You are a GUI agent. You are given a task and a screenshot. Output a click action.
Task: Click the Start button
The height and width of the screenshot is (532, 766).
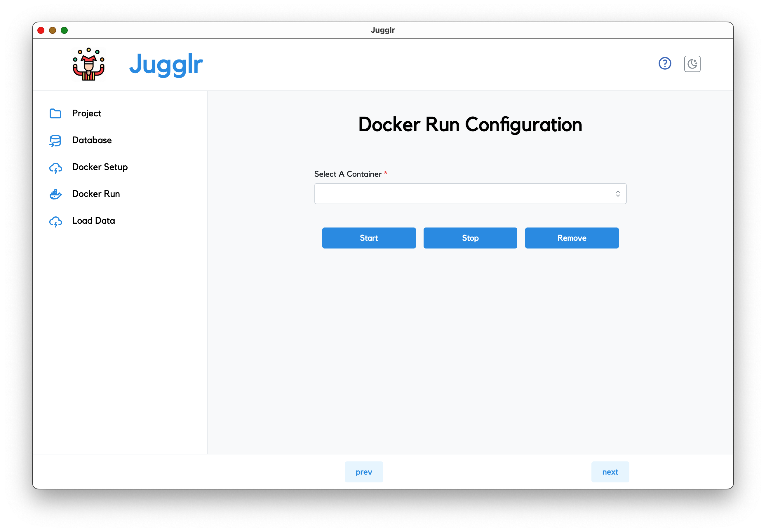coord(369,238)
